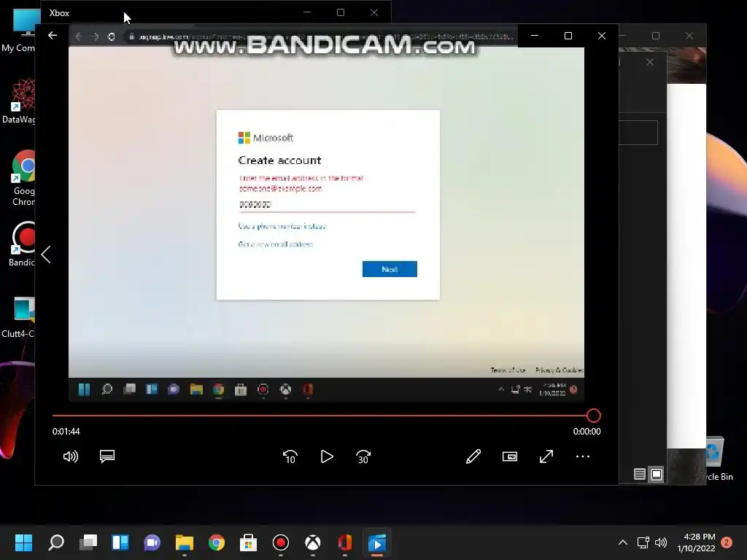
Task: Open the clock showing 4:28 PM
Action: (696, 542)
